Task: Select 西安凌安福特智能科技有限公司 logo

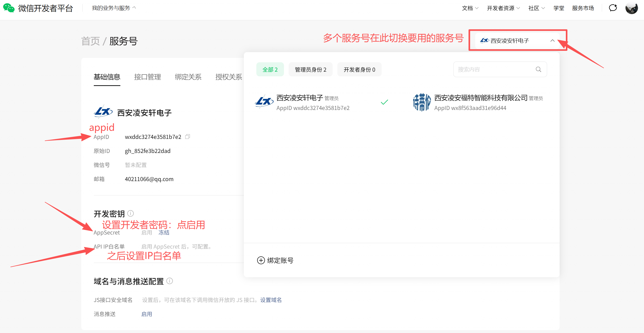Action: click(422, 102)
